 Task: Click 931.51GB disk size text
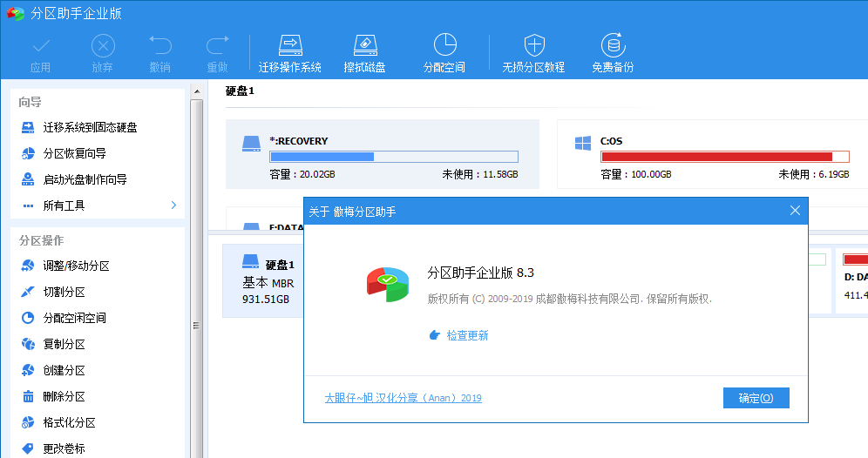pyautogui.click(x=266, y=300)
